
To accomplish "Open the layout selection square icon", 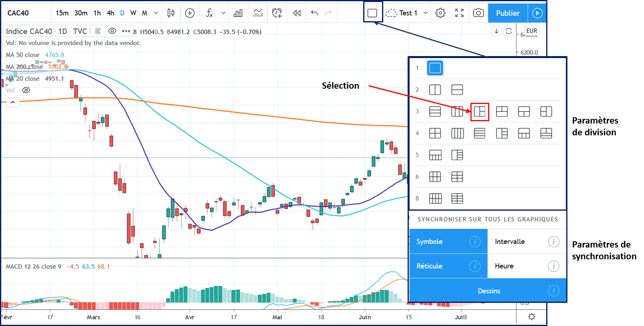I will click(x=372, y=13).
